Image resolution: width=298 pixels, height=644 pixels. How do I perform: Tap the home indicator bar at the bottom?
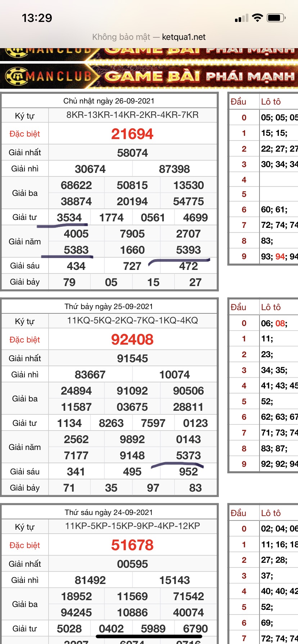[x=149, y=636]
